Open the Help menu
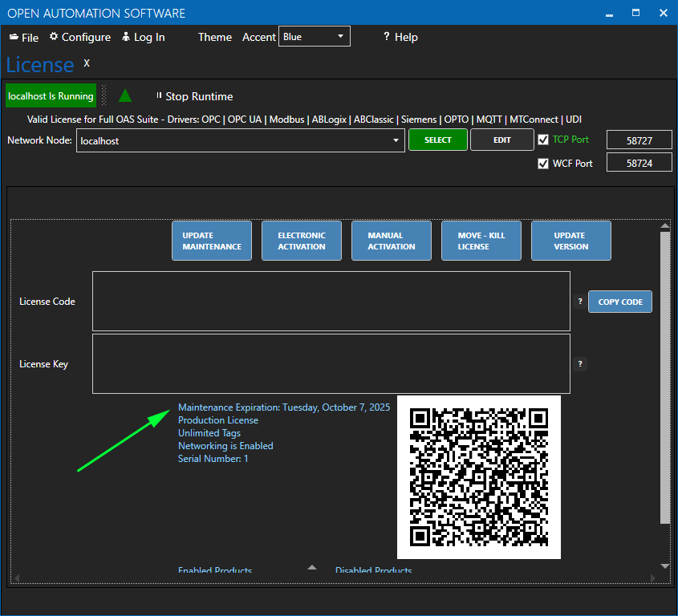The width and height of the screenshot is (678, 616). pos(400,37)
